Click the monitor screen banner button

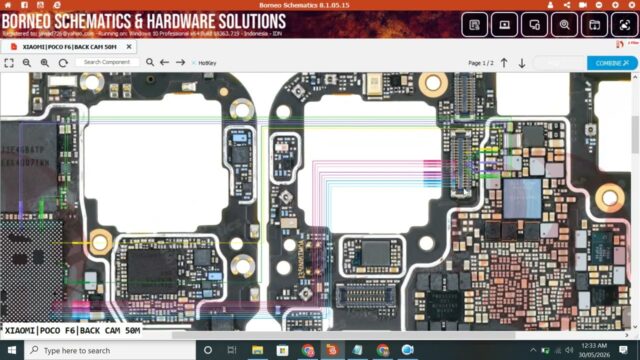pos(504,25)
